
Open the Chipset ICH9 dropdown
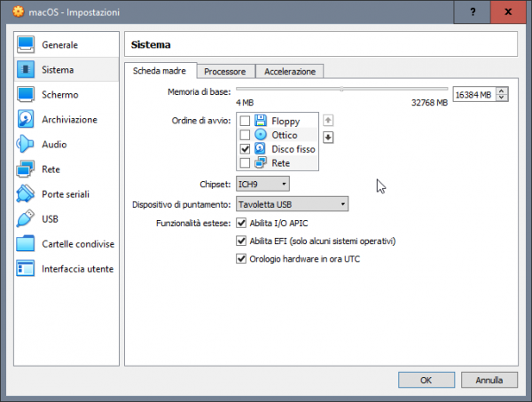coord(262,184)
